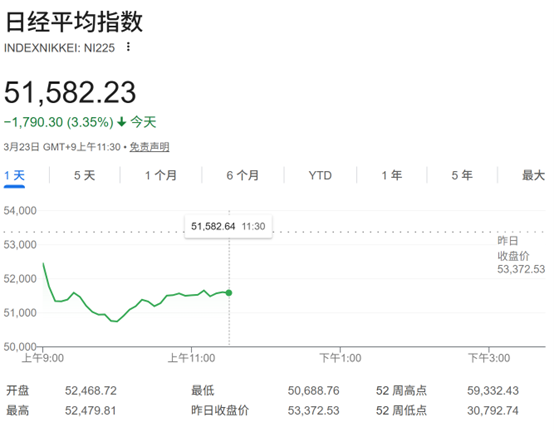
Task: Click the 最低 value 50,688.76
Action: pyautogui.click(x=313, y=391)
